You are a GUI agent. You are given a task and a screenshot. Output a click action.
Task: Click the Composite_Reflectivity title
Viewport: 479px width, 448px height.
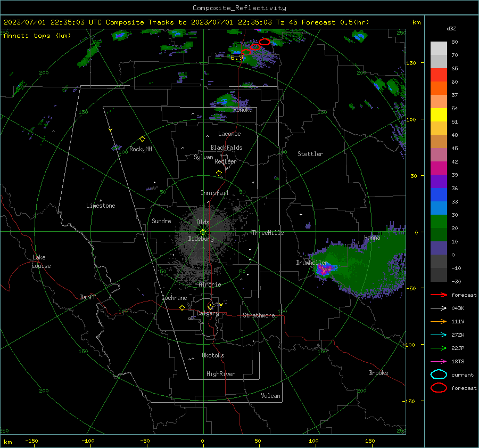coord(240,8)
